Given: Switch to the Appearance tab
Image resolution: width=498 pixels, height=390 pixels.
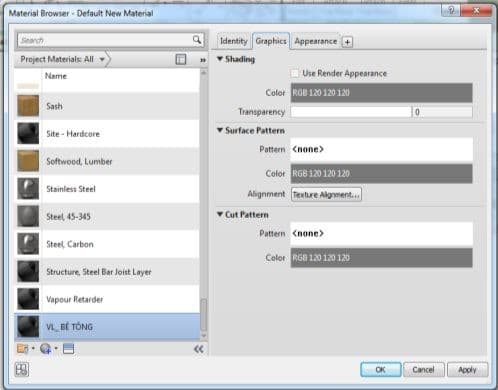Looking at the screenshot, I should pyautogui.click(x=316, y=41).
